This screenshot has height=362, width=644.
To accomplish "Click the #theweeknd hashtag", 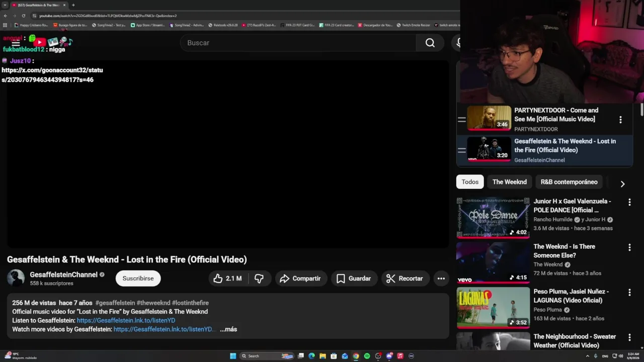I will pyautogui.click(x=153, y=303).
